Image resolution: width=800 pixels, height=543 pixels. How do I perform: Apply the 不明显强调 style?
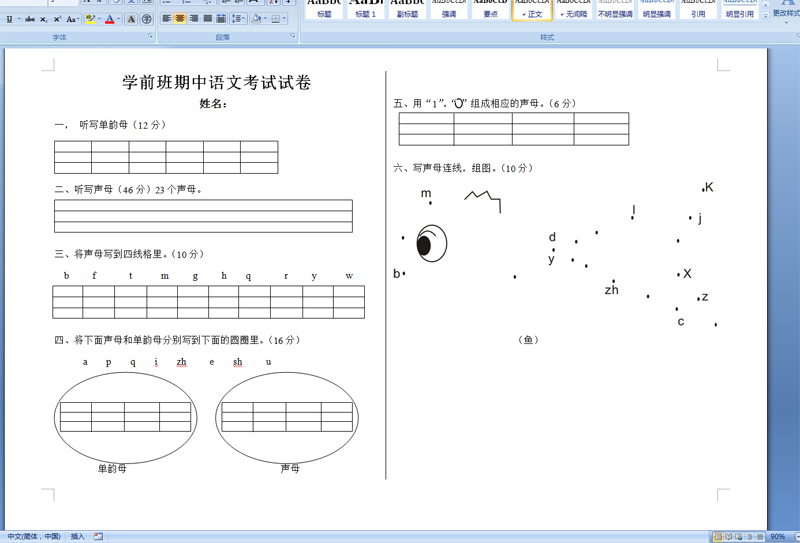click(x=615, y=9)
